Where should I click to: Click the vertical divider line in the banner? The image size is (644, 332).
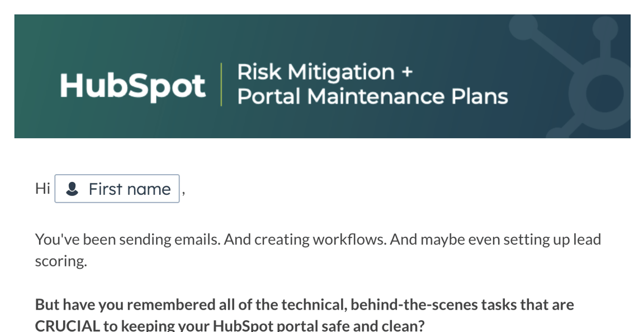coord(221,84)
